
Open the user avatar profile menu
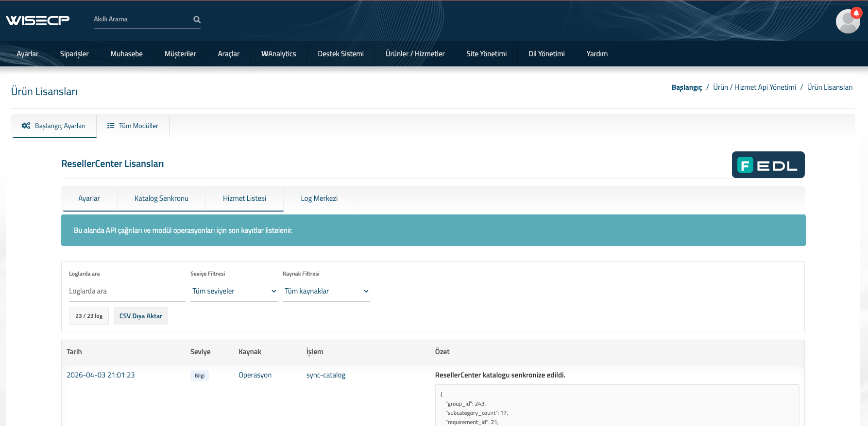point(847,22)
